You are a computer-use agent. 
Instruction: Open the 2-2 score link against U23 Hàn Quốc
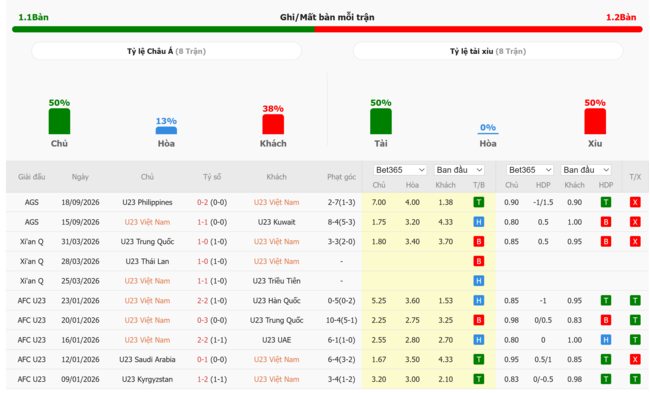(202, 301)
